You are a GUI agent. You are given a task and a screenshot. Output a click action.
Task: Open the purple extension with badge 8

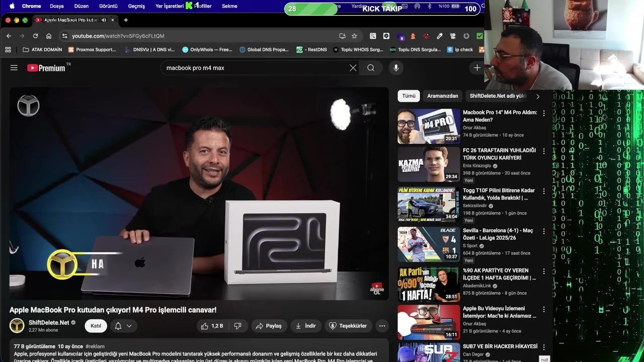pyautogui.click(x=400, y=36)
